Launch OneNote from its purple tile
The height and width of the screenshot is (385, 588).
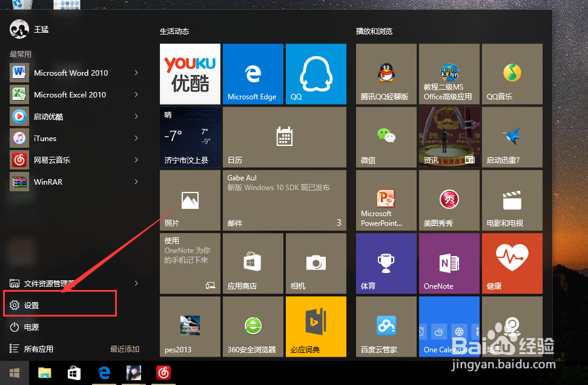tap(449, 263)
